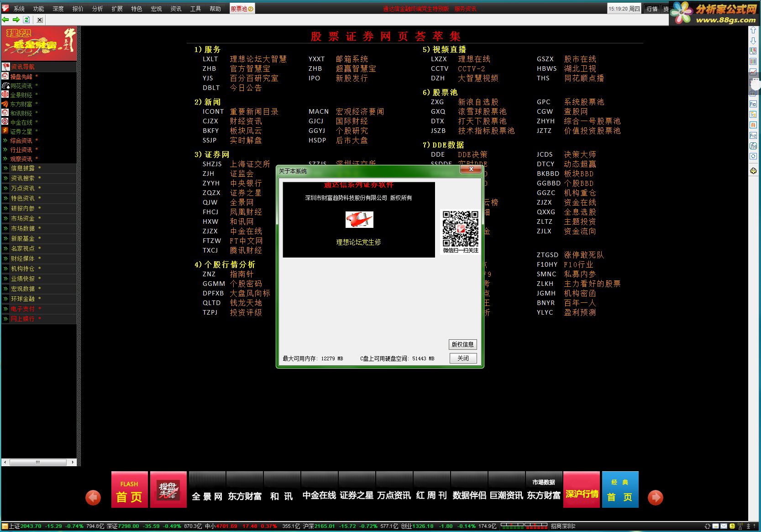Expand the 网上银行 sidebar section
Viewport: 761px width, 532px height.
[x=39, y=319]
